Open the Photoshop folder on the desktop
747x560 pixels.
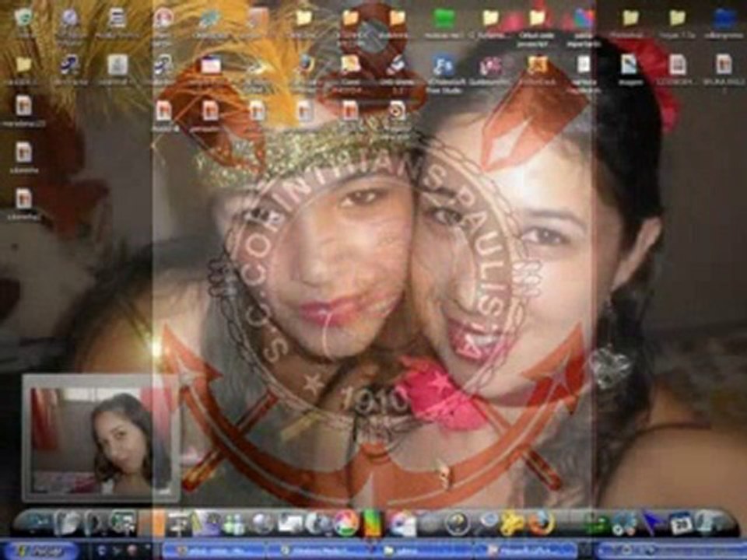(x=630, y=23)
